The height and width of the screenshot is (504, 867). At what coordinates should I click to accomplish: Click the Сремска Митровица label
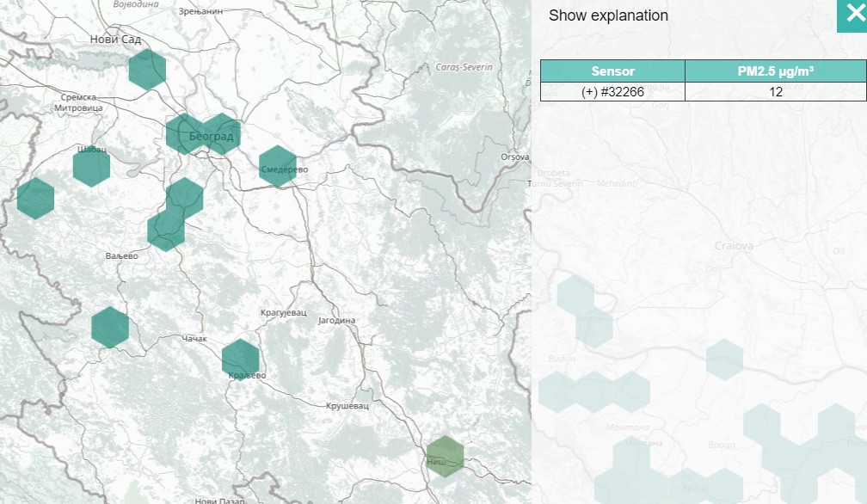pyautogui.click(x=78, y=103)
